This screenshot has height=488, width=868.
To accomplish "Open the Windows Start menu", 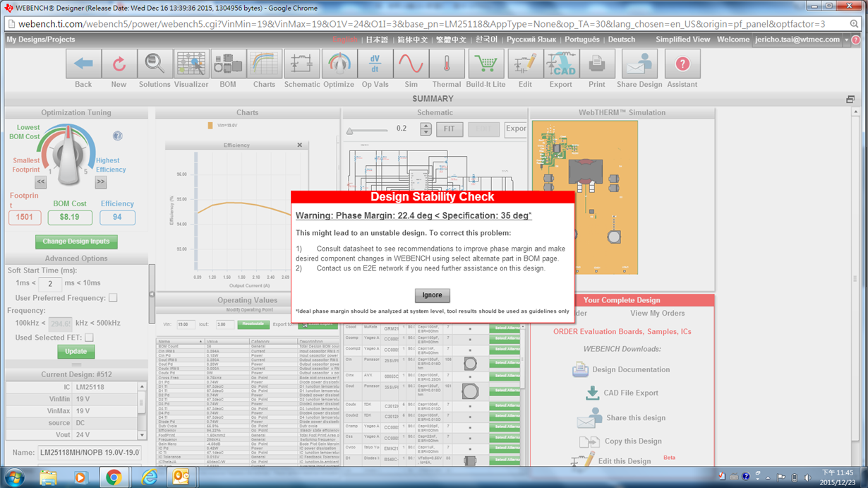I will pos(13,477).
